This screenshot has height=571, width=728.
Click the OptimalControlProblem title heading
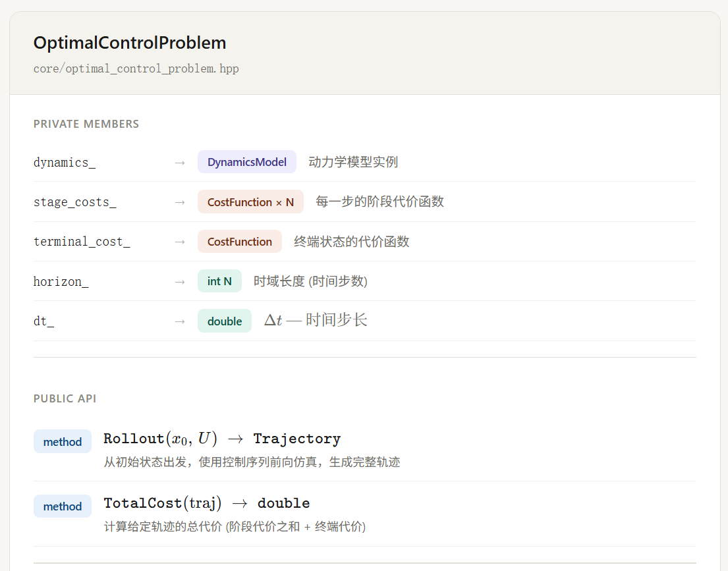(130, 43)
